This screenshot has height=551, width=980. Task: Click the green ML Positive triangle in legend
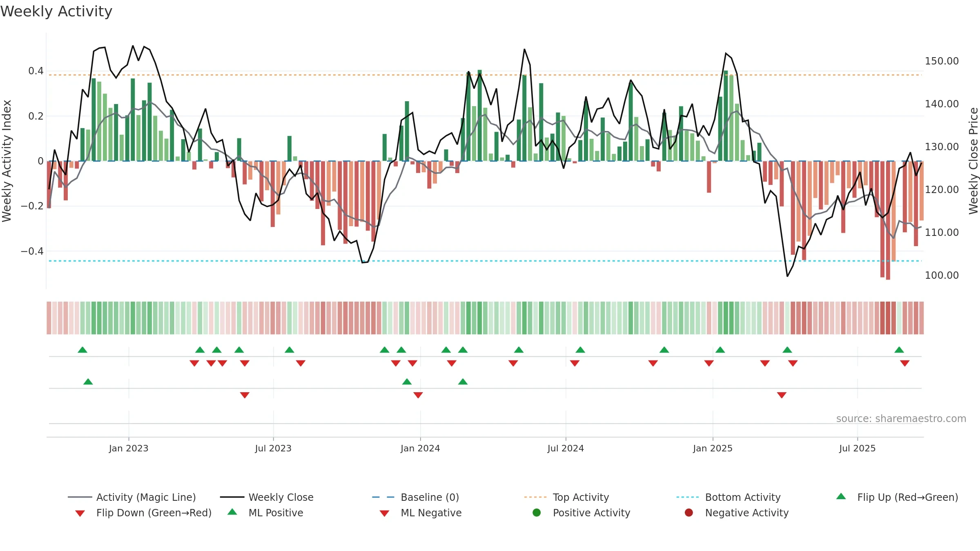point(232,512)
